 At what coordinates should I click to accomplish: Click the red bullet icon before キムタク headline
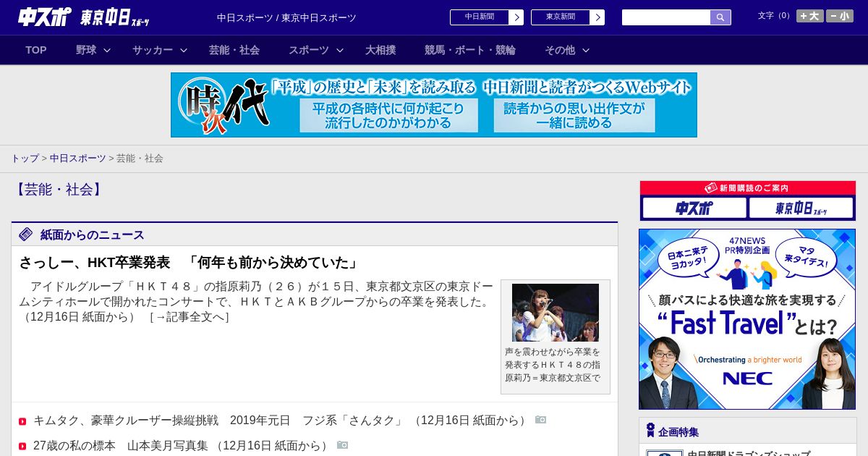pos(22,421)
